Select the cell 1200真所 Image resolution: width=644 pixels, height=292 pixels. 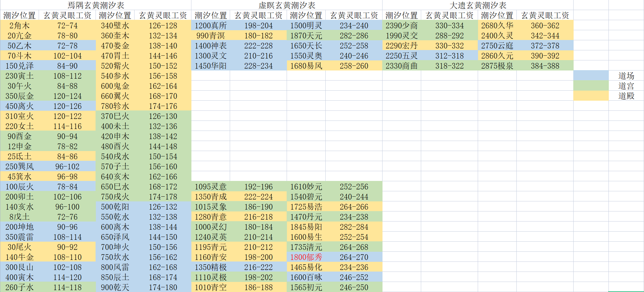[211, 25]
